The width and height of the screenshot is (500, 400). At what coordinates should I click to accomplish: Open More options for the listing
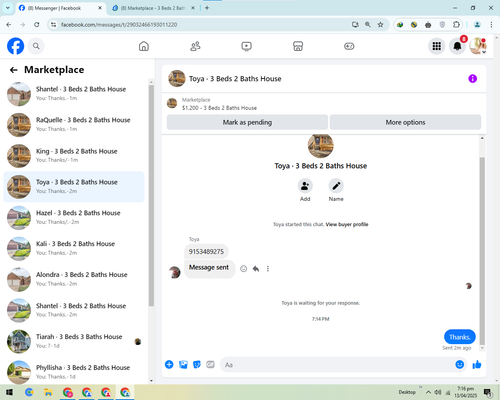[x=405, y=122]
